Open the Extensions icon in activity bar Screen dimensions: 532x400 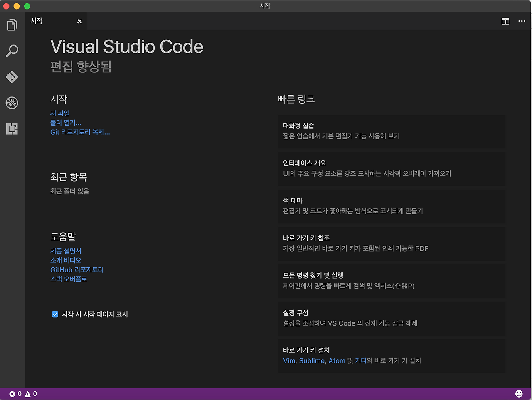tap(12, 129)
